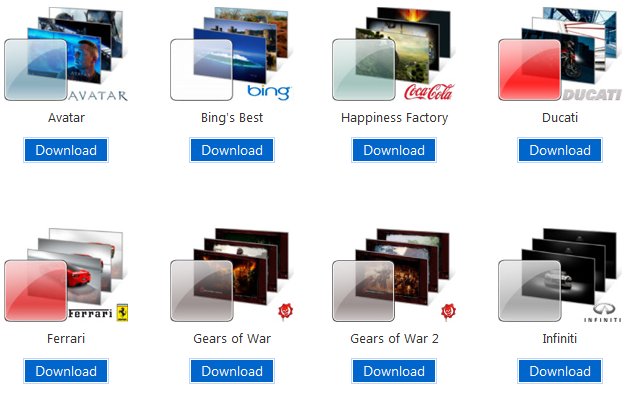The height and width of the screenshot is (396, 631).
Task: Click the bing logo icon
Action: 269,92
